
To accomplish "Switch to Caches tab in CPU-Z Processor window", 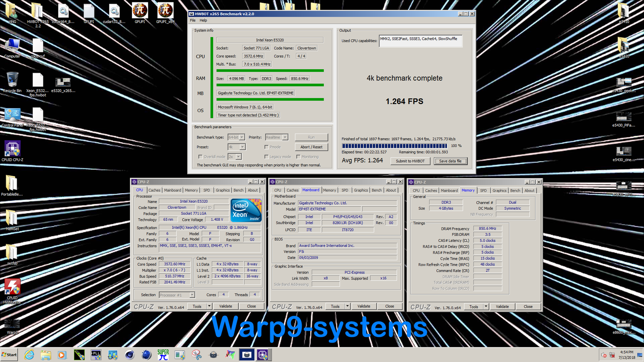I will click(154, 190).
